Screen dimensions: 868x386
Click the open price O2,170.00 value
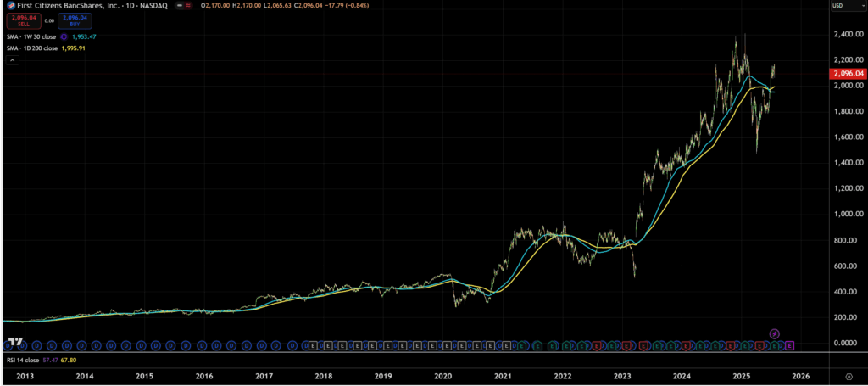tap(215, 6)
